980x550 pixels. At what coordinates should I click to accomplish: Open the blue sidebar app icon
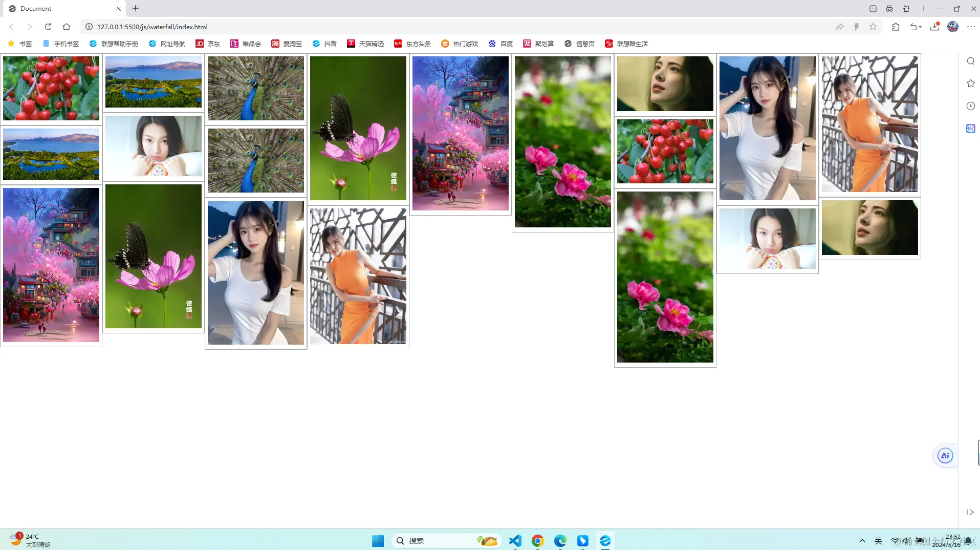(x=970, y=129)
